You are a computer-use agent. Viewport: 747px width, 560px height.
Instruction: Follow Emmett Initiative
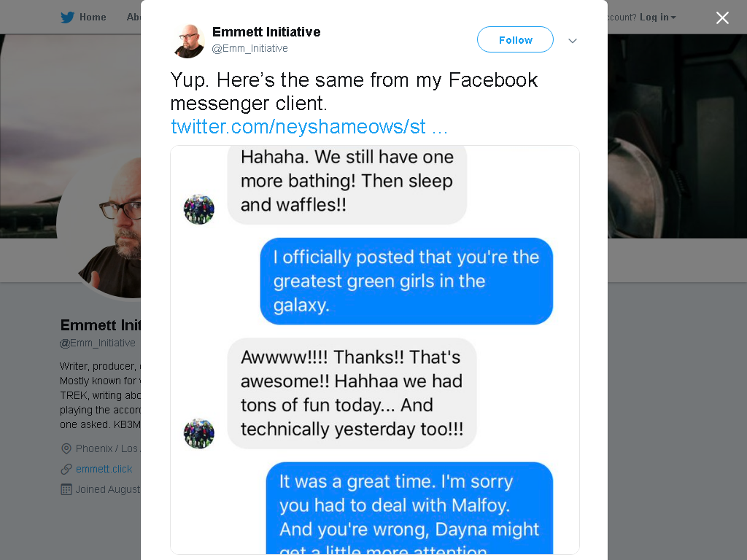pos(515,39)
